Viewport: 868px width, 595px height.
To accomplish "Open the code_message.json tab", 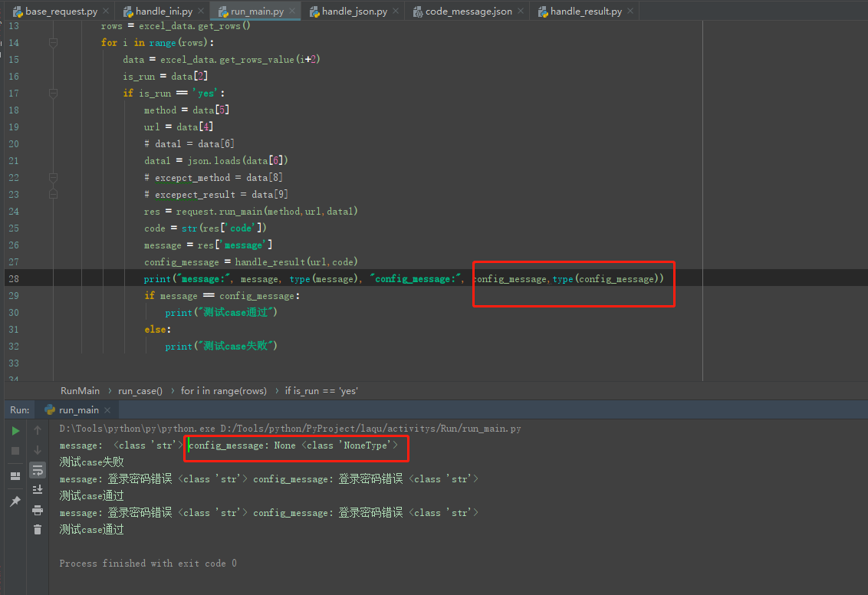I will click(x=469, y=11).
